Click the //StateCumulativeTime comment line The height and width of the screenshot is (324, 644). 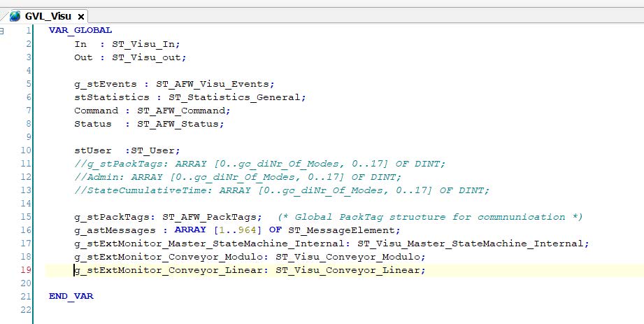282,190
